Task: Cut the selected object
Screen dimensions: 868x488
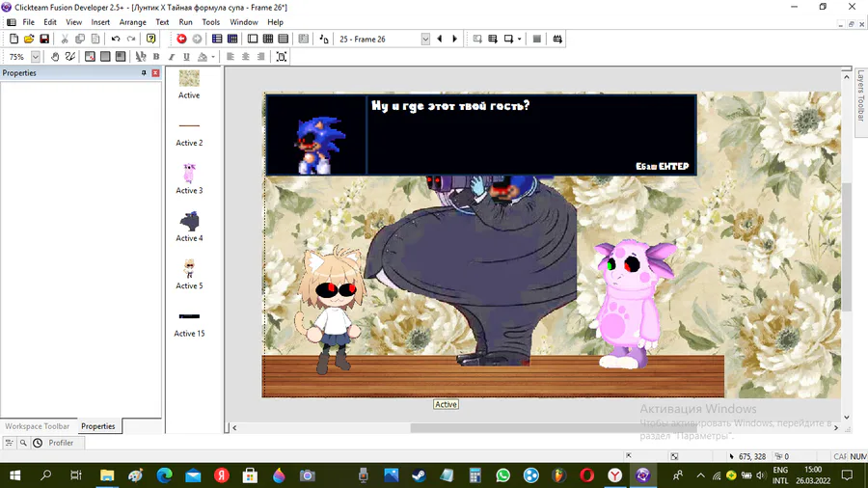Action: (x=65, y=39)
